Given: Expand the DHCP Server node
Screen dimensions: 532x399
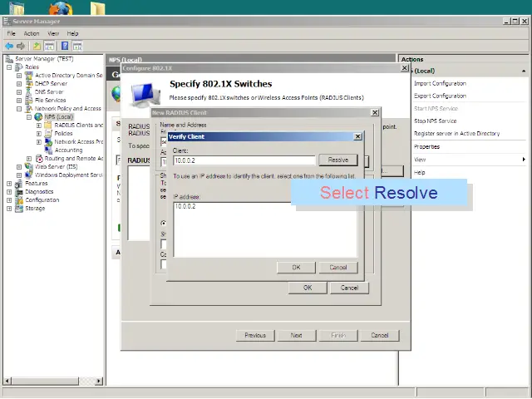Looking at the screenshot, I should [x=19, y=84].
